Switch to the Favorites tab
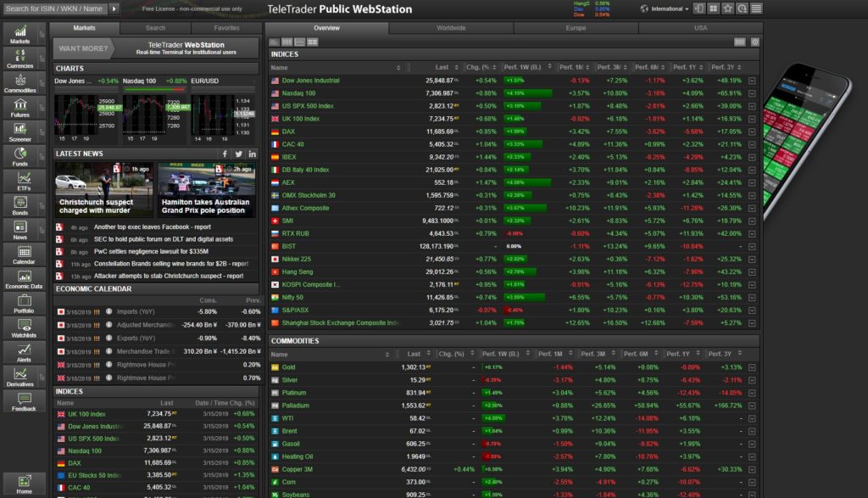This screenshot has height=498, width=868. [226, 28]
